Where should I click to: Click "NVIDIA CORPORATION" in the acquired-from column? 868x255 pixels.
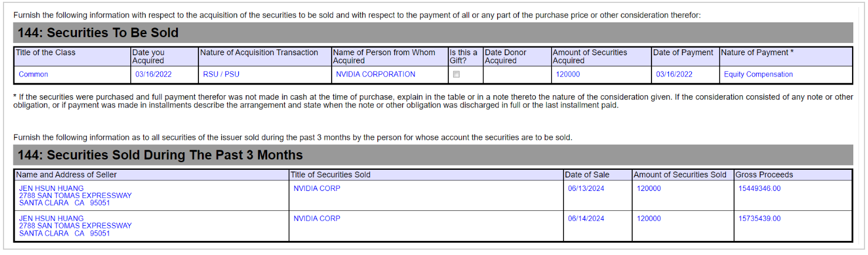376,75
